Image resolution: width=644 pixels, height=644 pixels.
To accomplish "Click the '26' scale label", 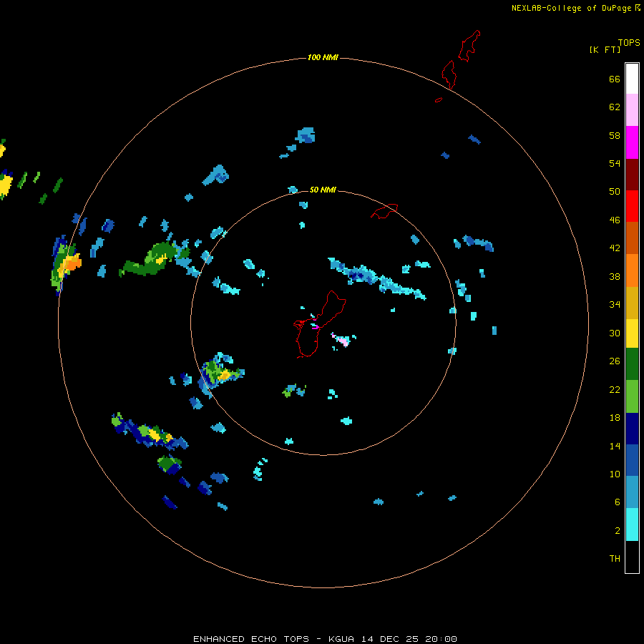I will (615, 361).
